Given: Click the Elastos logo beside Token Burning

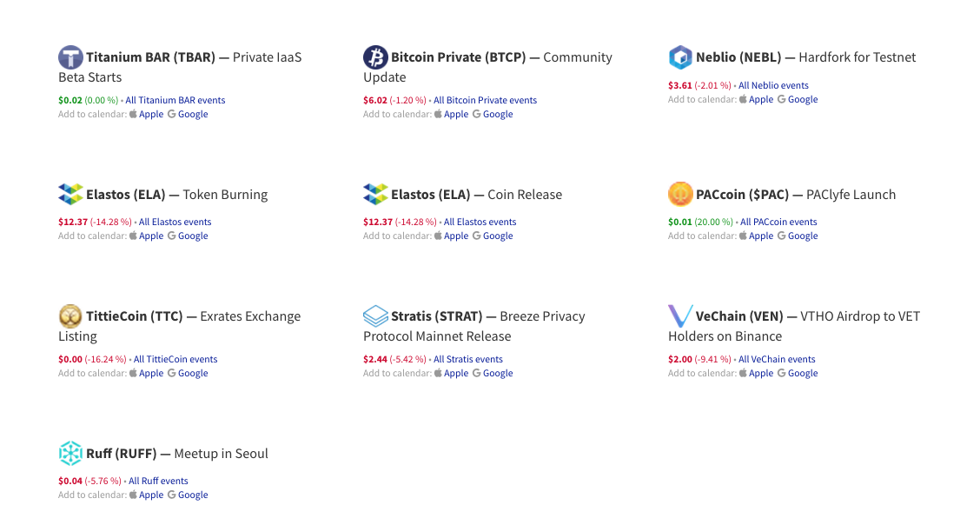Looking at the screenshot, I should point(70,194).
